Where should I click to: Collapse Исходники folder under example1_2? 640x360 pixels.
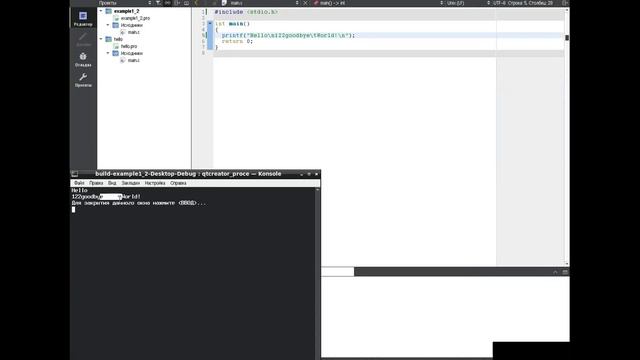click(x=108, y=25)
